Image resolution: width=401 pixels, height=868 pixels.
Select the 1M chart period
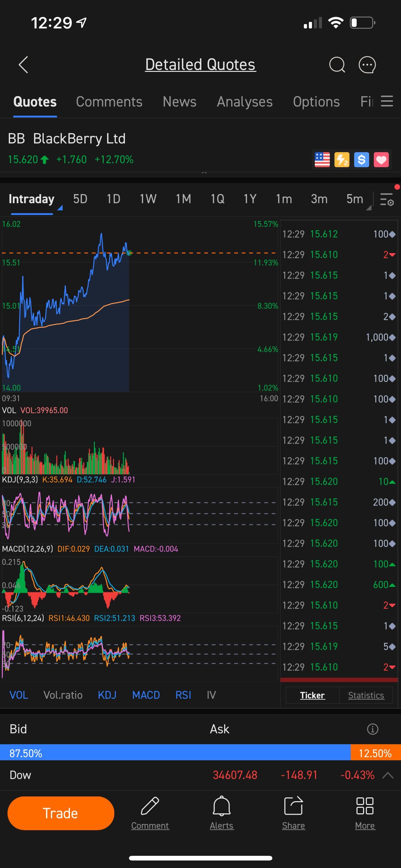(184, 199)
